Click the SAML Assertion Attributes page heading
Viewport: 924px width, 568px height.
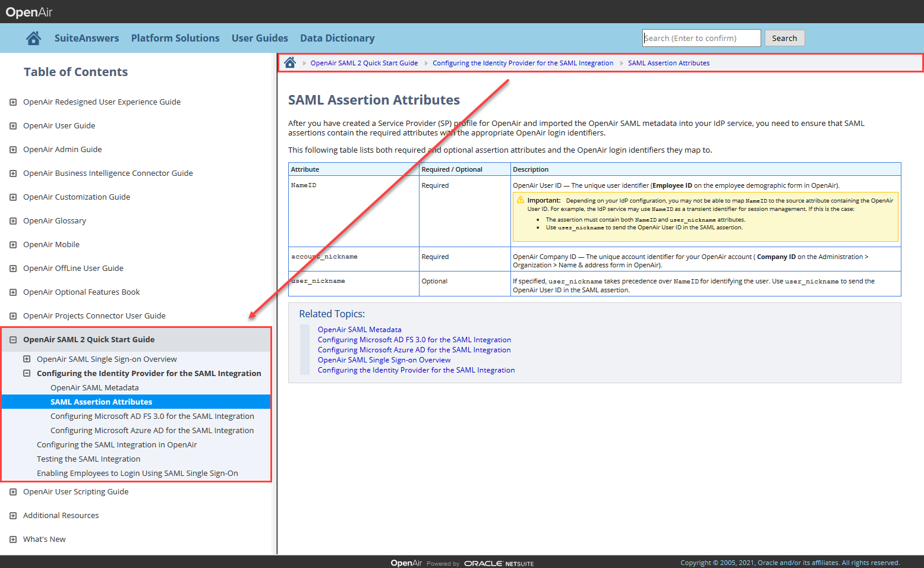374,100
